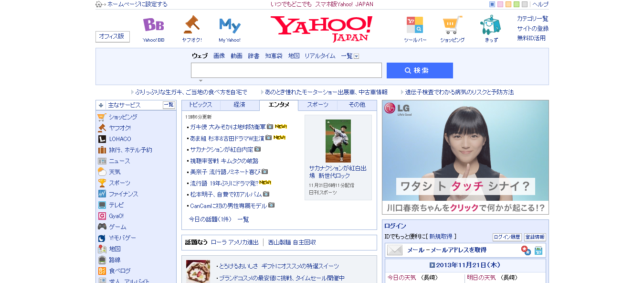
Task: Click ホームページに設定する link
Action: click(x=137, y=4)
